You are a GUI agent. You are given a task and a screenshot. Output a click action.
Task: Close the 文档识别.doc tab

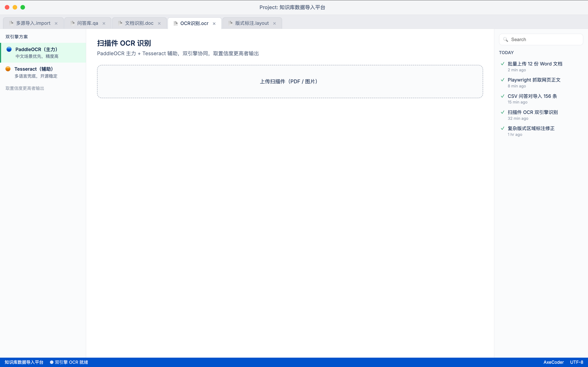point(159,23)
